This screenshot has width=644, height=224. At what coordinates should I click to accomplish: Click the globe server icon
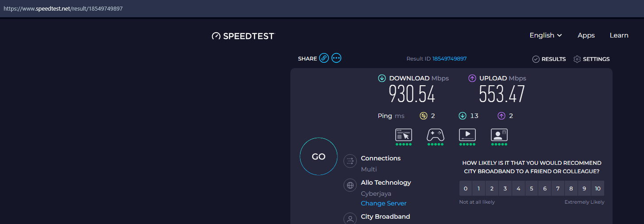(x=350, y=185)
